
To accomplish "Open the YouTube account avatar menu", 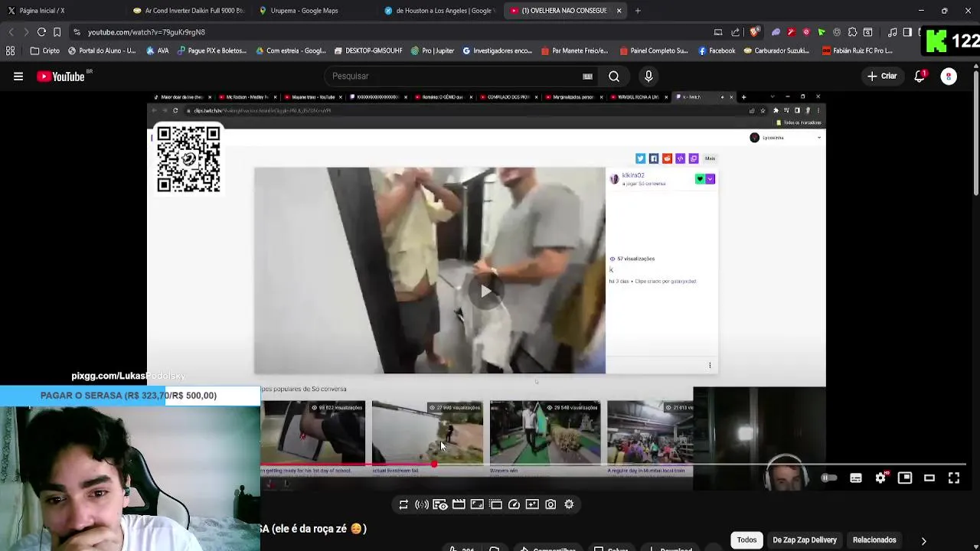I will pos(949,77).
